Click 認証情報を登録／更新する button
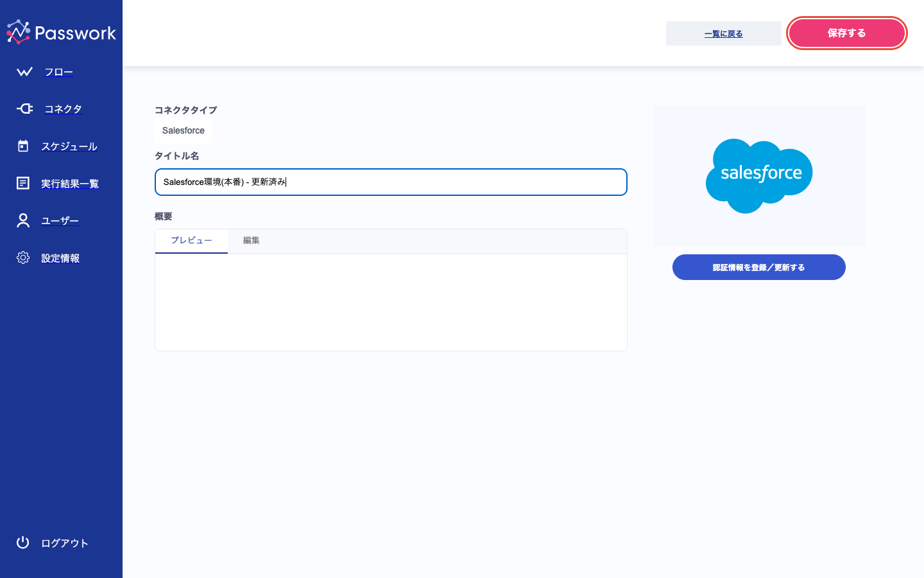The width and height of the screenshot is (924, 578). 759,267
